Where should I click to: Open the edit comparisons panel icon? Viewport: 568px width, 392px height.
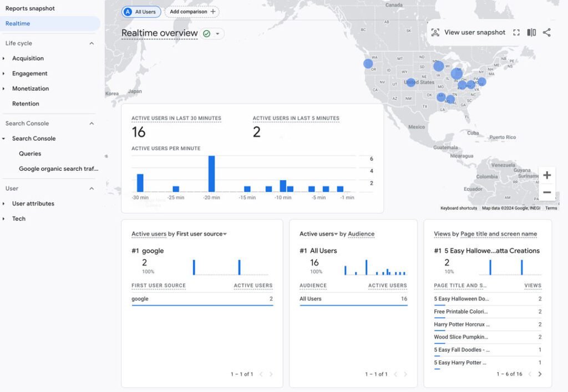(x=531, y=33)
